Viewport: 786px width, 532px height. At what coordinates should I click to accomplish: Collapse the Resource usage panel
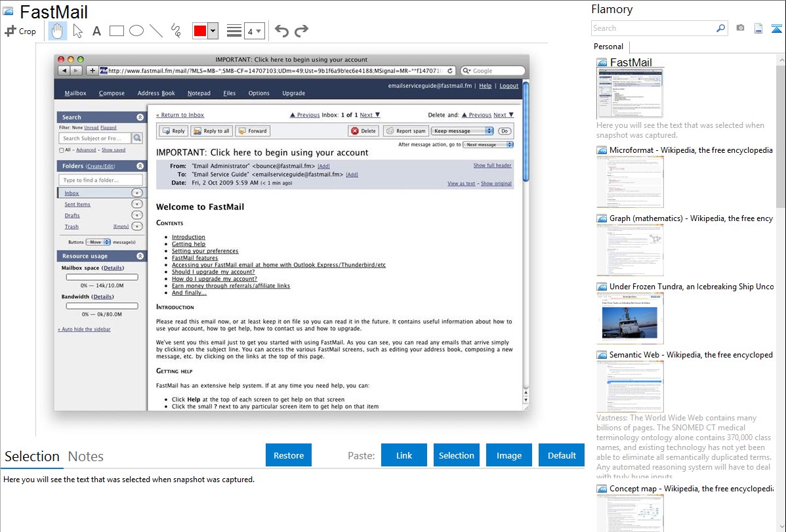[140, 256]
